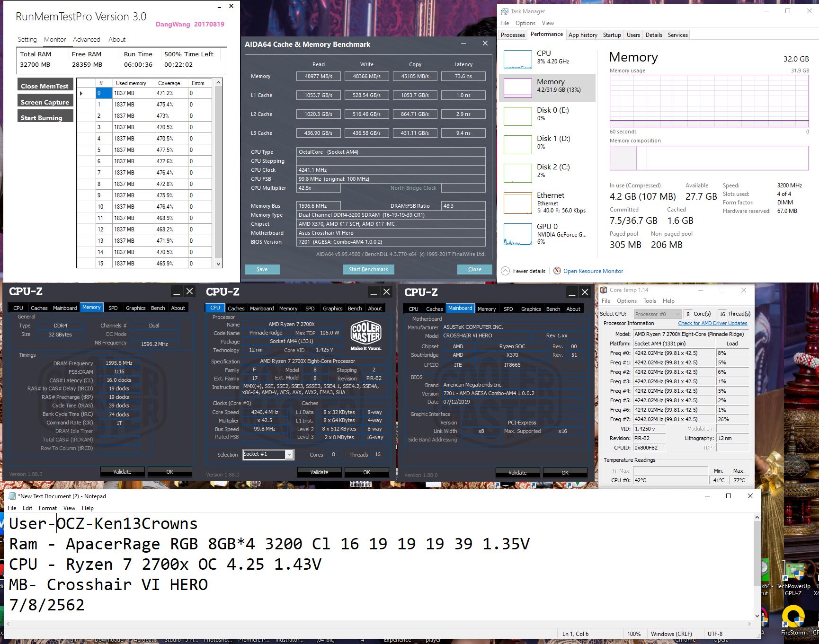Open the Services tab in Task Manager
This screenshot has height=644, width=819.
(x=677, y=35)
